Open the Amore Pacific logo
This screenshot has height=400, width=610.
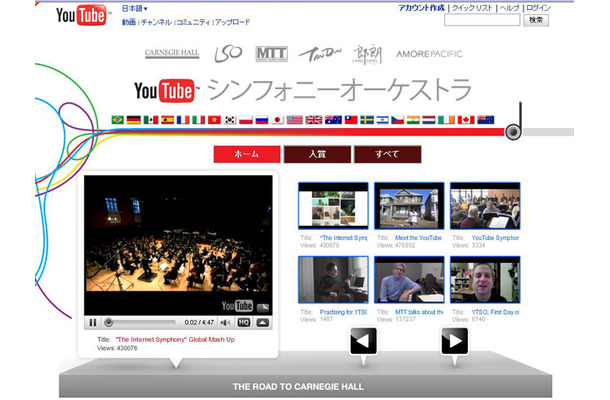pos(429,54)
